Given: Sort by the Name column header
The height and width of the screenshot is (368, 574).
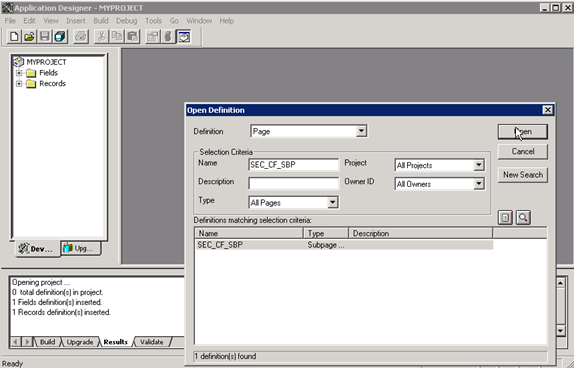Looking at the screenshot, I should point(249,233).
